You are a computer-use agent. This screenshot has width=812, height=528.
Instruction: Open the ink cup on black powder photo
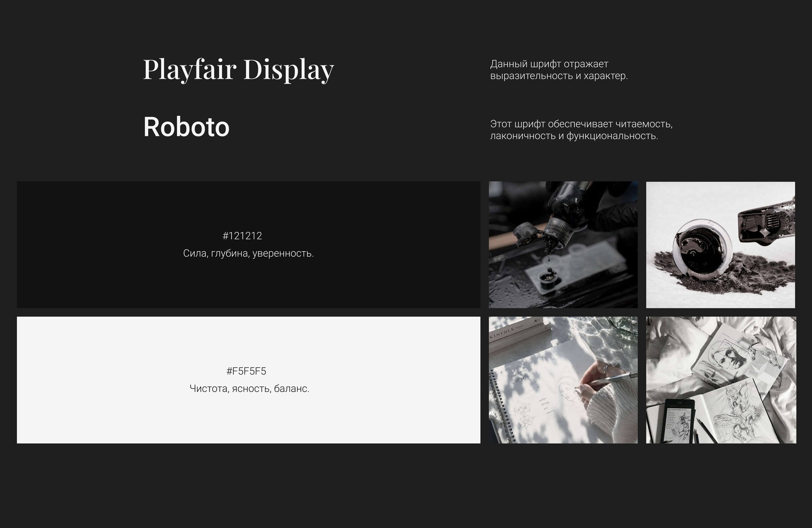721,244
